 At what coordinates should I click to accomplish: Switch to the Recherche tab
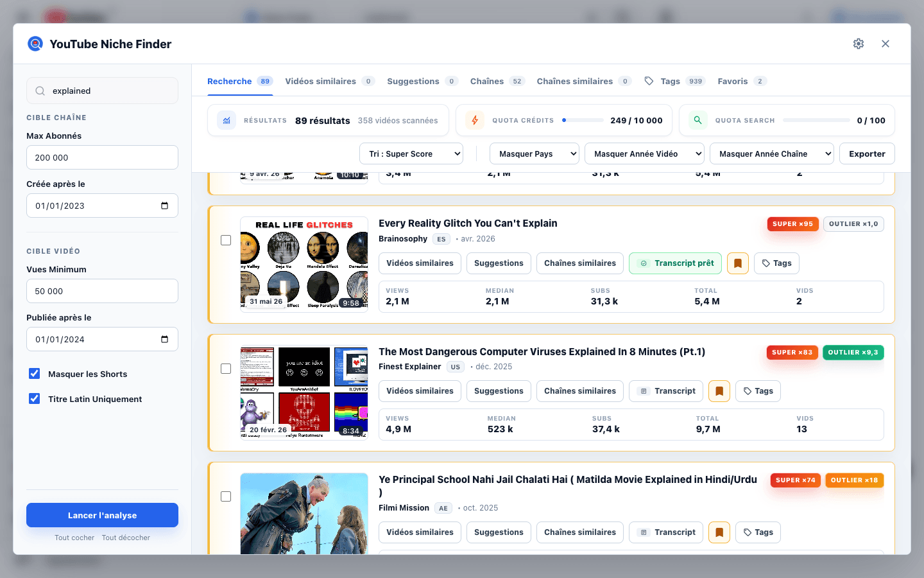[x=240, y=82]
